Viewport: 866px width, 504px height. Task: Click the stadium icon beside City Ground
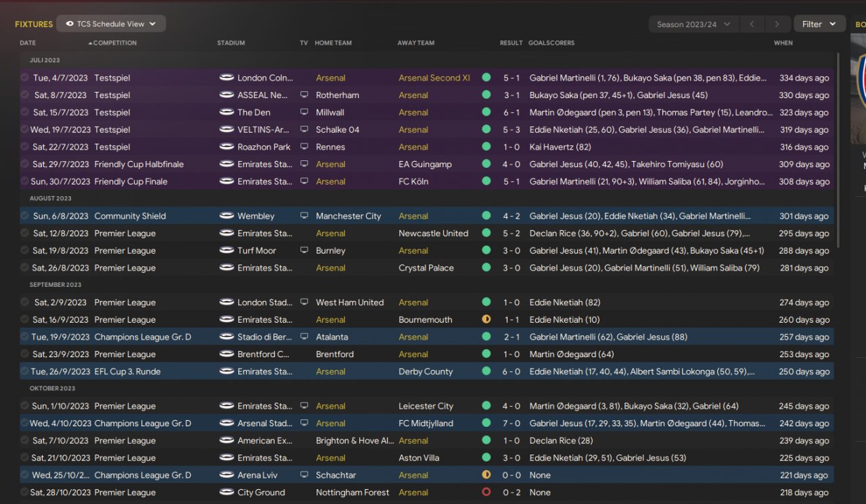pyautogui.click(x=227, y=492)
